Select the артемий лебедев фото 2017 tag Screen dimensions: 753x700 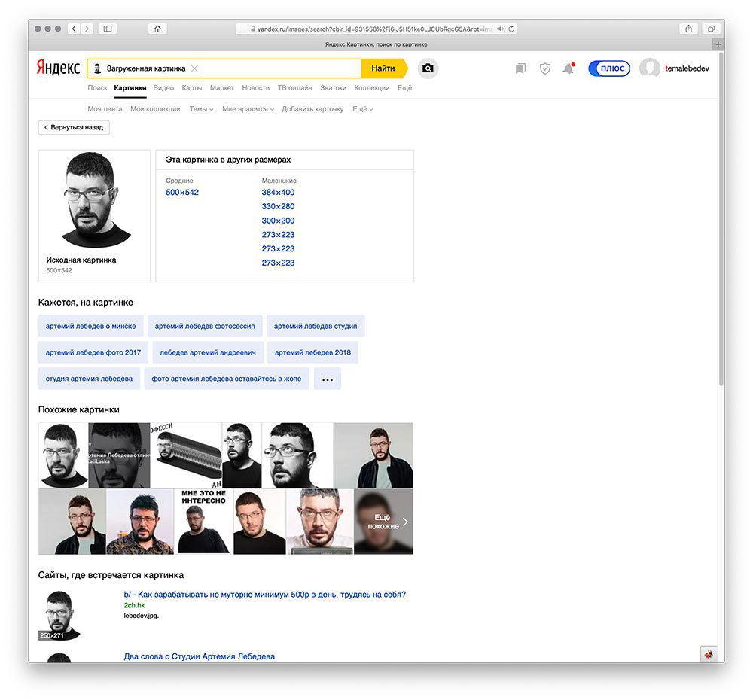tap(93, 352)
